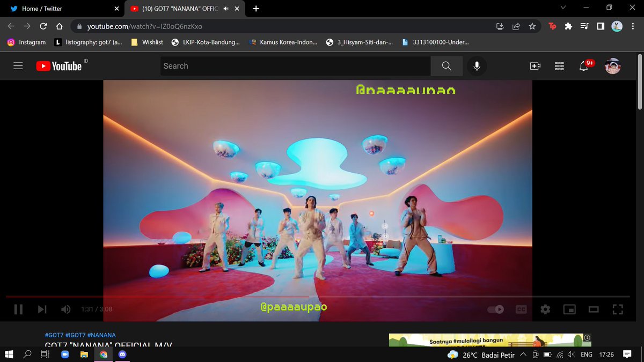This screenshot has height=362, width=644.
Task: Click the #GOT7 hashtag link
Action: coord(54,335)
